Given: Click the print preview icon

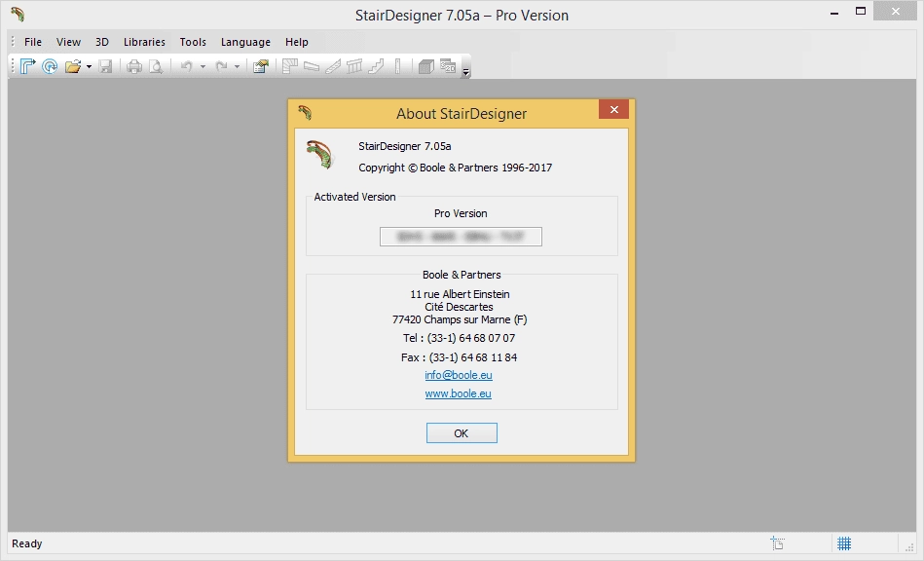Looking at the screenshot, I should pyautogui.click(x=156, y=66).
